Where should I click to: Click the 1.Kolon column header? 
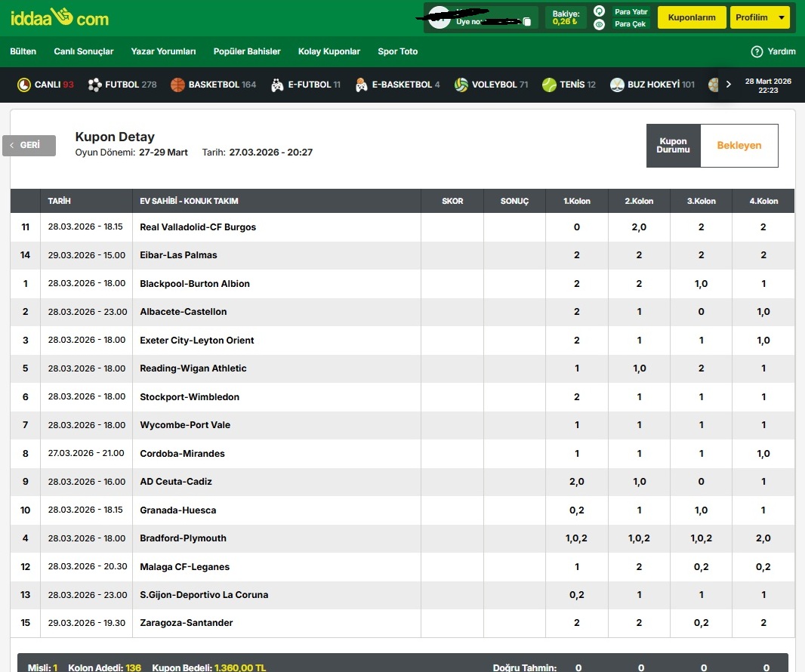point(576,202)
